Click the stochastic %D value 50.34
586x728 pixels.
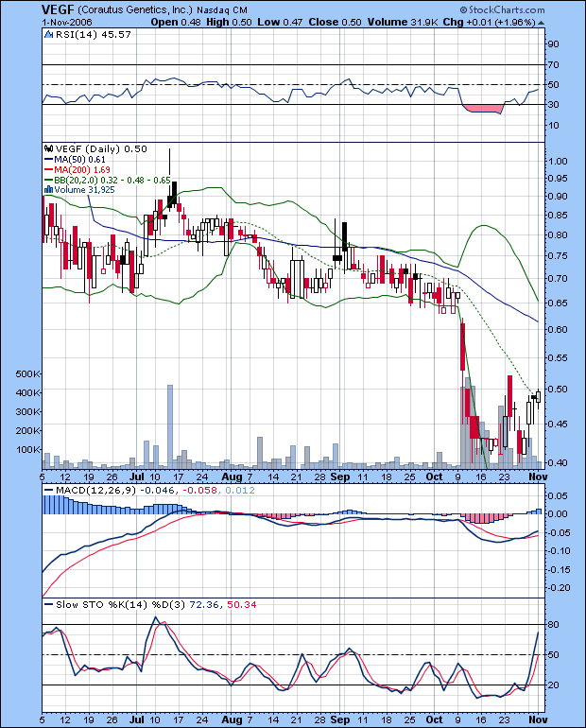click(x=242, y=604)
